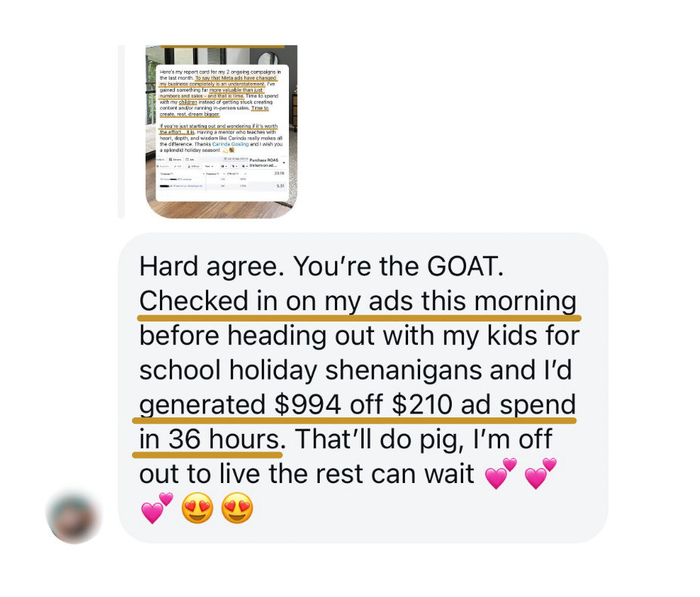Click the second heart-eyes smiley emoji

(237, 508)
